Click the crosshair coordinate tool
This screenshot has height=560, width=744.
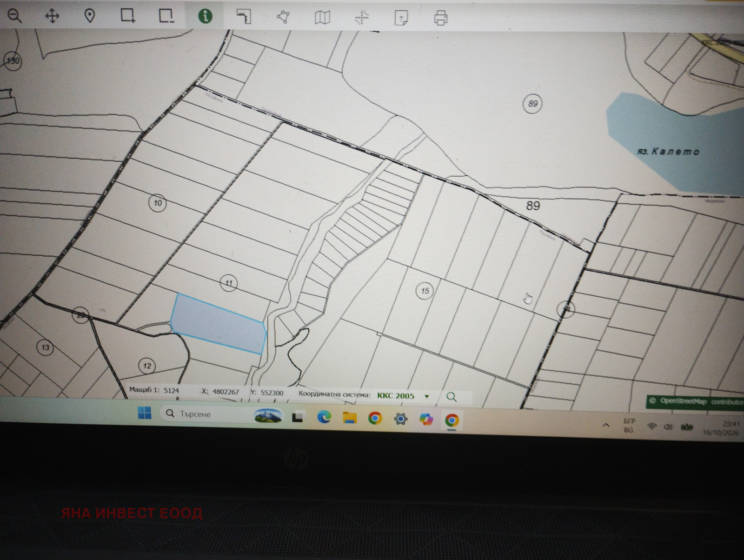coord(361,18)
